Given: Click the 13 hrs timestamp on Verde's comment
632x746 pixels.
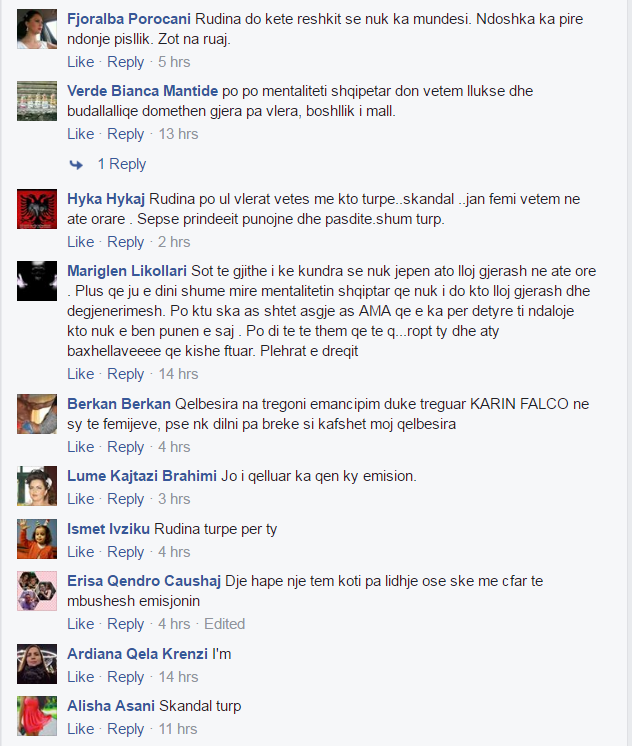Looking at the screenshot, I should tap(178, 134).
